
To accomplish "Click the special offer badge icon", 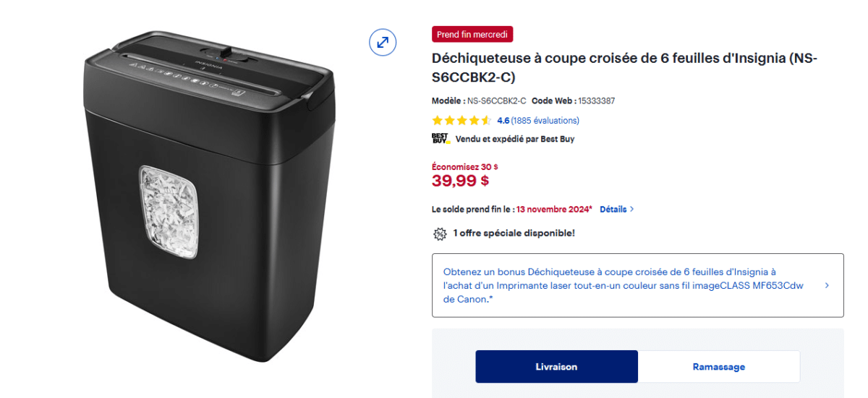I will click(440, 233).
